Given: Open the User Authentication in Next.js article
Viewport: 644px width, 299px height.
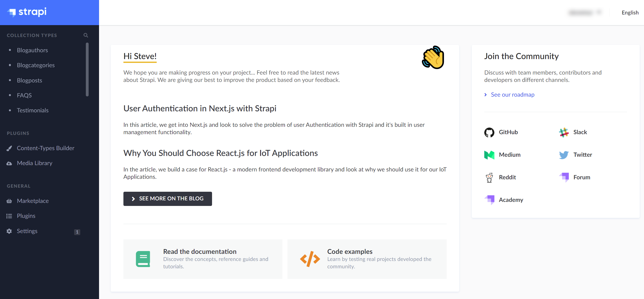Looking at the screenshot, I should tap(200, 109).
